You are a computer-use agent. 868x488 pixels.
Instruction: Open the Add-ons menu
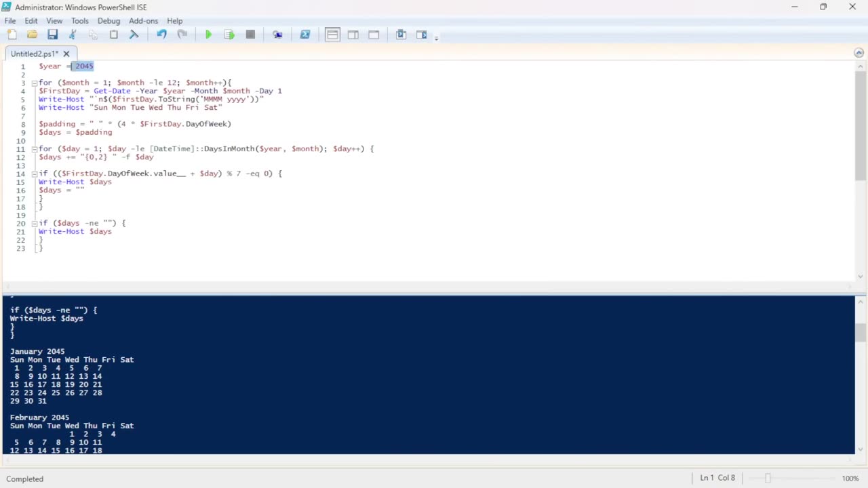143,21
